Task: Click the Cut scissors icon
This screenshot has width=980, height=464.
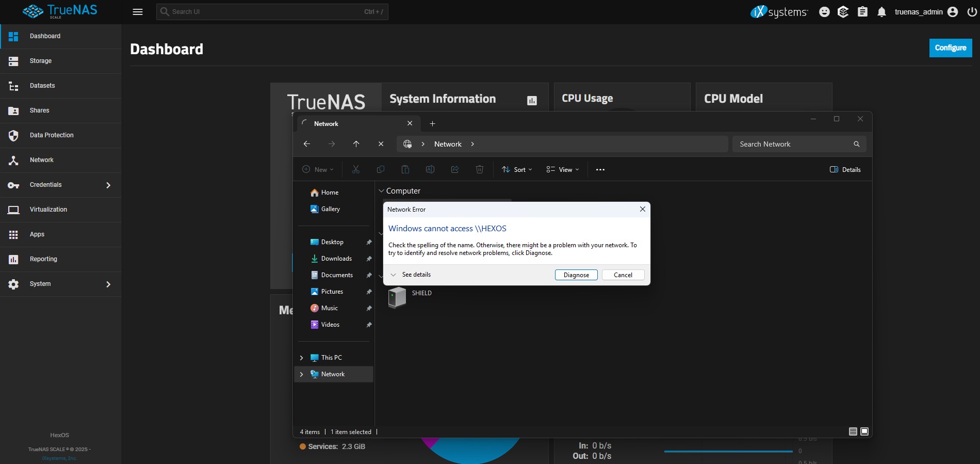Action: point(356,169)
